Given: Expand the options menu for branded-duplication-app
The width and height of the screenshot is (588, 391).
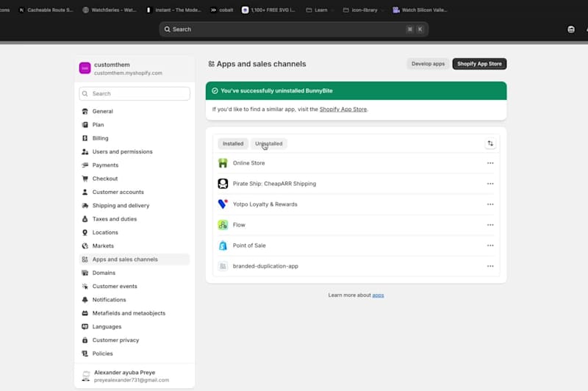Looking at the screenshot, I should click(490, 266).
